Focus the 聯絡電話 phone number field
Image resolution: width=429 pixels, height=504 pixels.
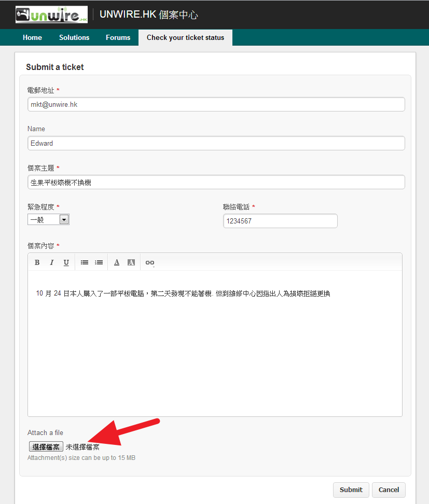point(280,221)
